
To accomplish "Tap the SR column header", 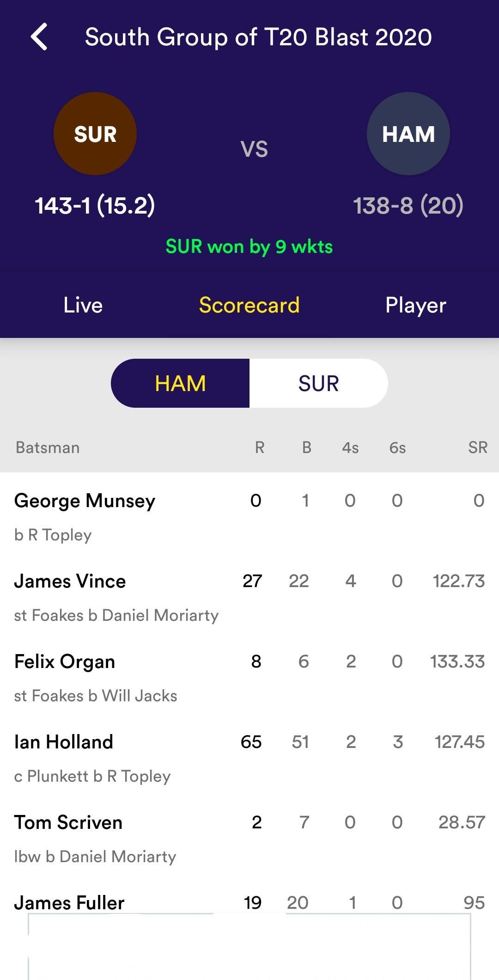I will click(x=478, y=447).
